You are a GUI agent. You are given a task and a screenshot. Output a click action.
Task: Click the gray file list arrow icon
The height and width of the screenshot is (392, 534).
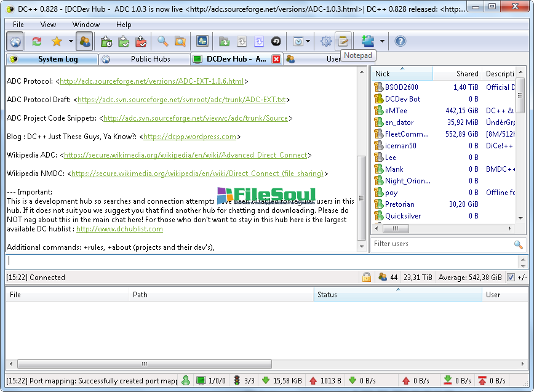tap(241, 42)
